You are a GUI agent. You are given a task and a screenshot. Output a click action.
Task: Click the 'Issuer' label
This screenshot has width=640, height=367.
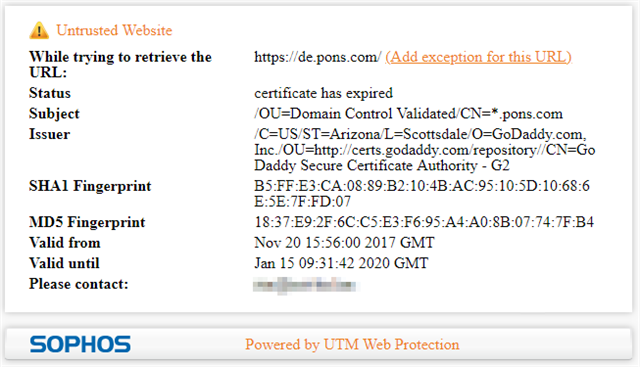coord(49,134)
